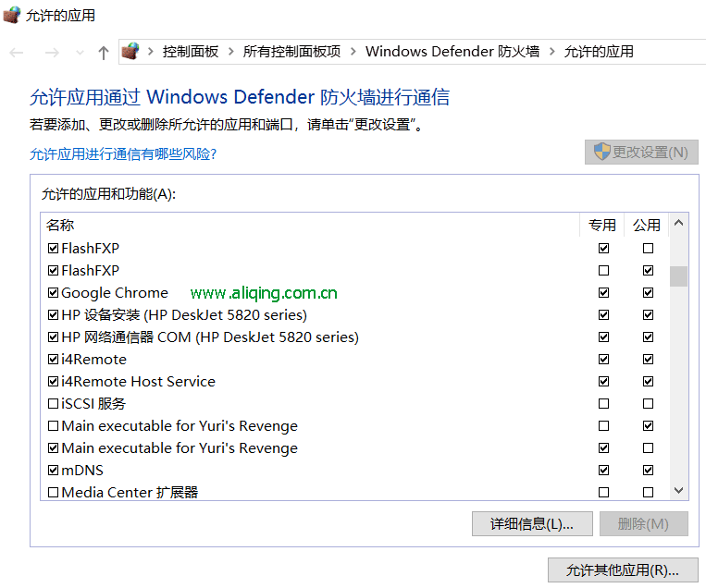Open 控制面板 from the breadcrumb

click(191, 52)
